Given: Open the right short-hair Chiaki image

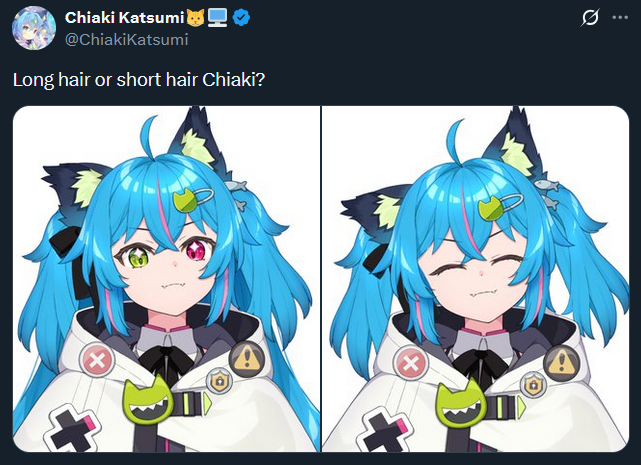Looking at the screenshot, I should 475,279.
